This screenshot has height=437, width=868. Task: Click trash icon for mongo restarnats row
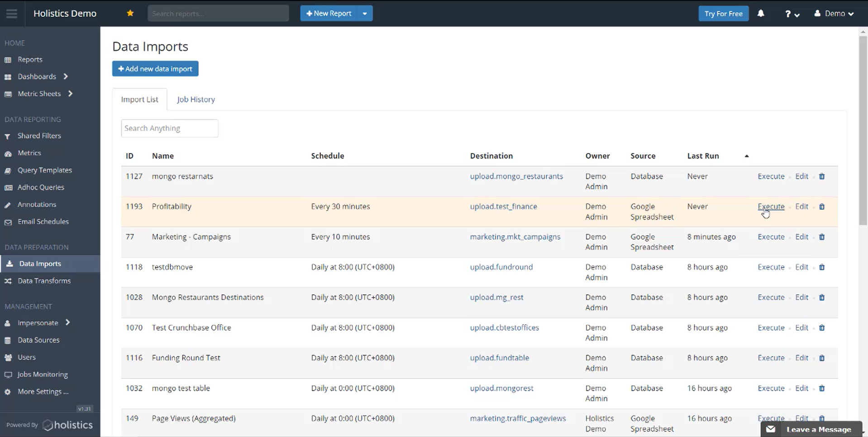(822, 176)
